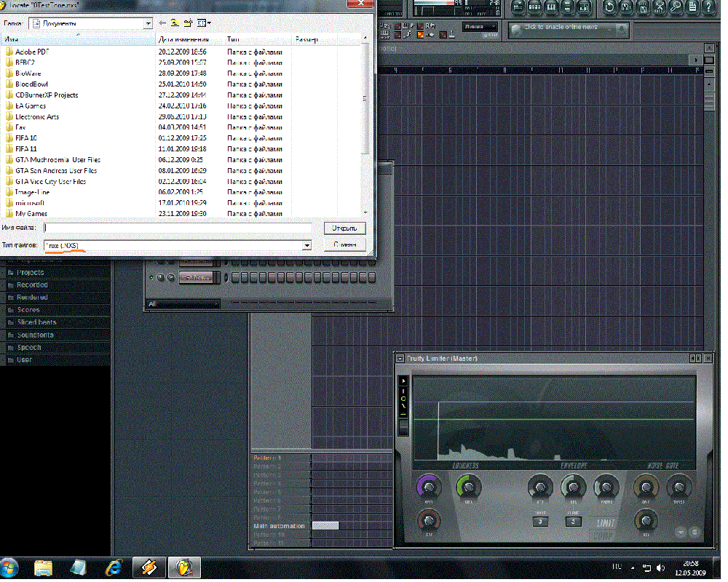Toggle the COMP mode in Fruity Limiter
The height and width of the screenshot is (582, 728).
(x=604, y=536)
